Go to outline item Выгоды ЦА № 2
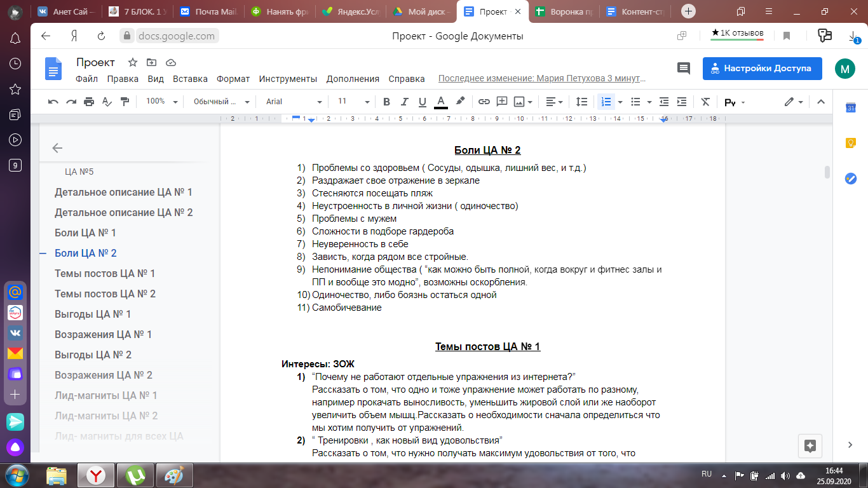Image resolution: width=868 pixels, height=488 pixels. coord(93,355)
